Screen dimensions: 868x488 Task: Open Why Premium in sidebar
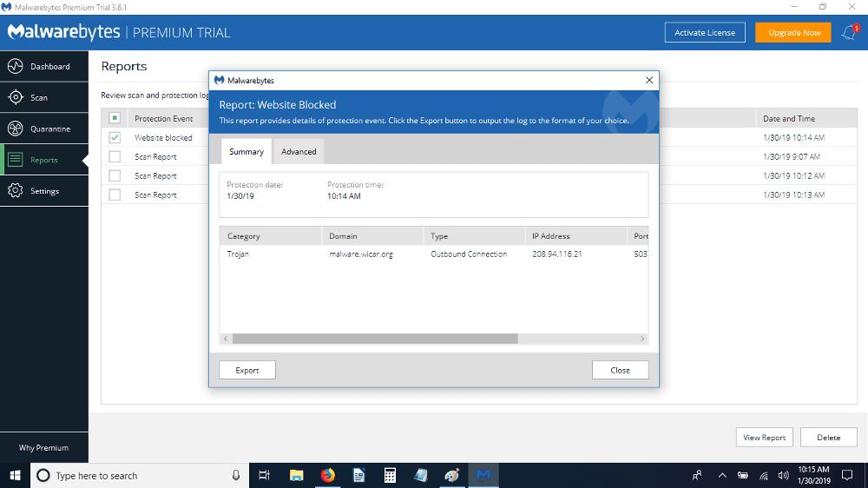[x=43, y=447]
